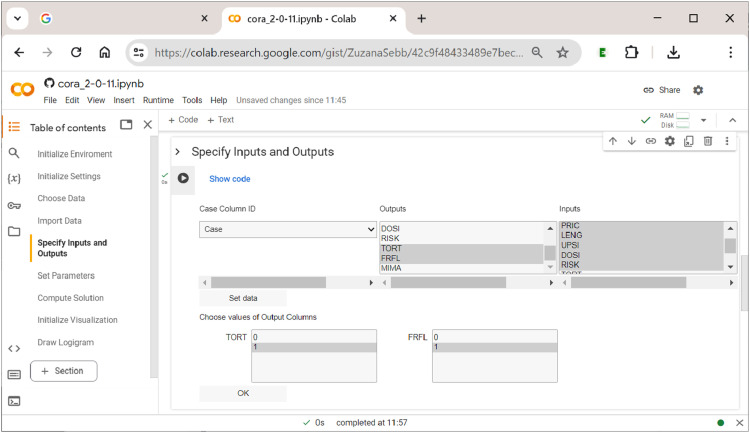Viewport: 750px width, 433px height.
Task: Open the Case Column ID dropdown
Action: [288, 229]
